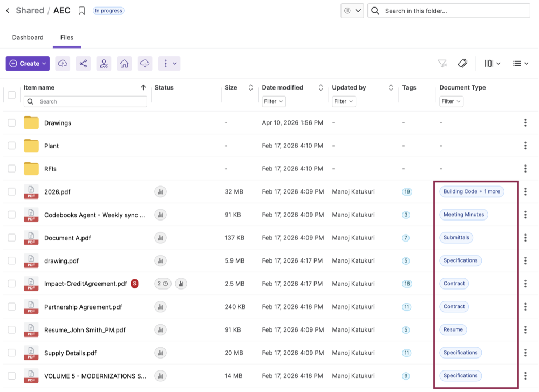539x392 pixels.
Task: Click the user approval icon
Action: pos(104,64)
